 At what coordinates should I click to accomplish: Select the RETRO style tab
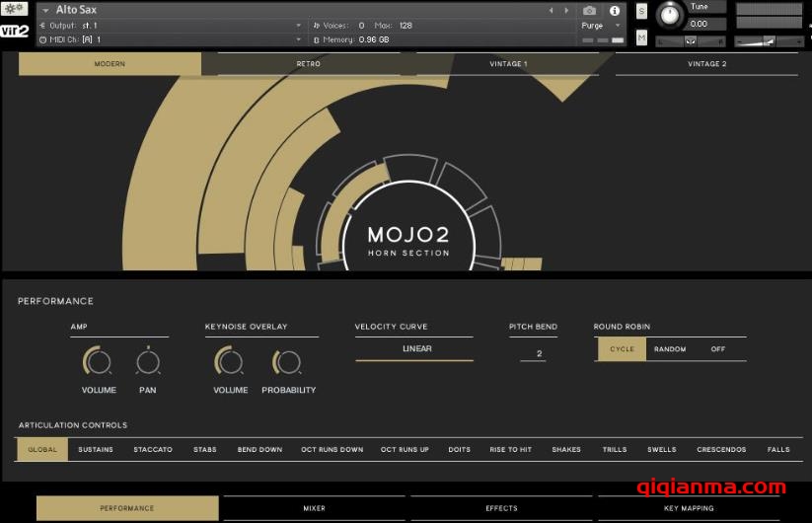pos(309,64)
